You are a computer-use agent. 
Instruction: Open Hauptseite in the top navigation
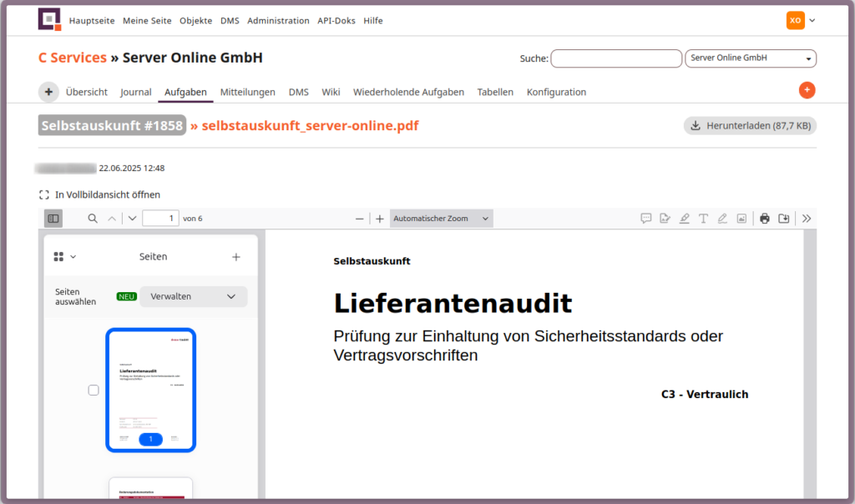(92, 21)
